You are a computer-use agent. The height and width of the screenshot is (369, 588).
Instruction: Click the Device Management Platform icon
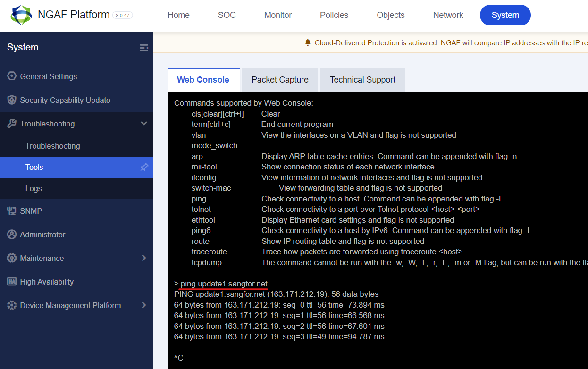(x=12, y=305)
